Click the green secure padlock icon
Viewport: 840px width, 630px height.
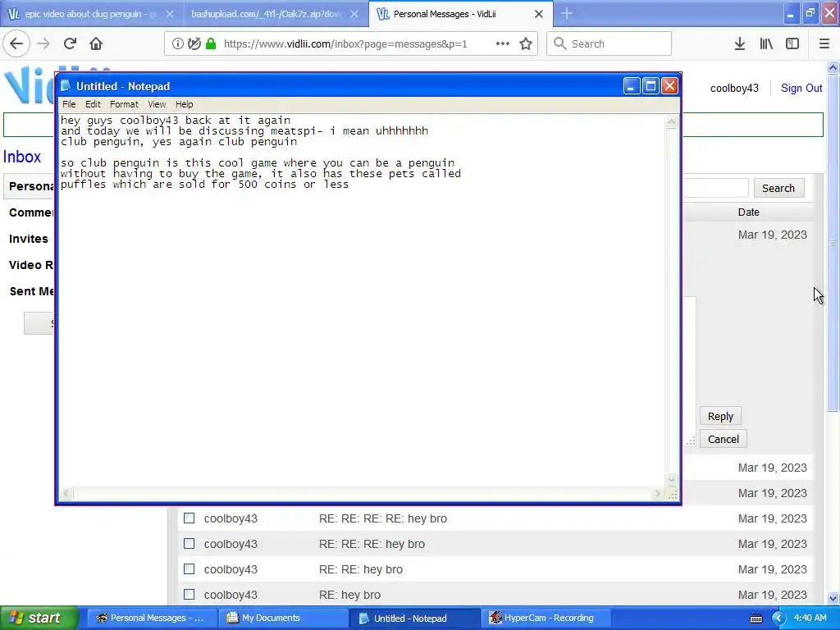click(211, 44)
